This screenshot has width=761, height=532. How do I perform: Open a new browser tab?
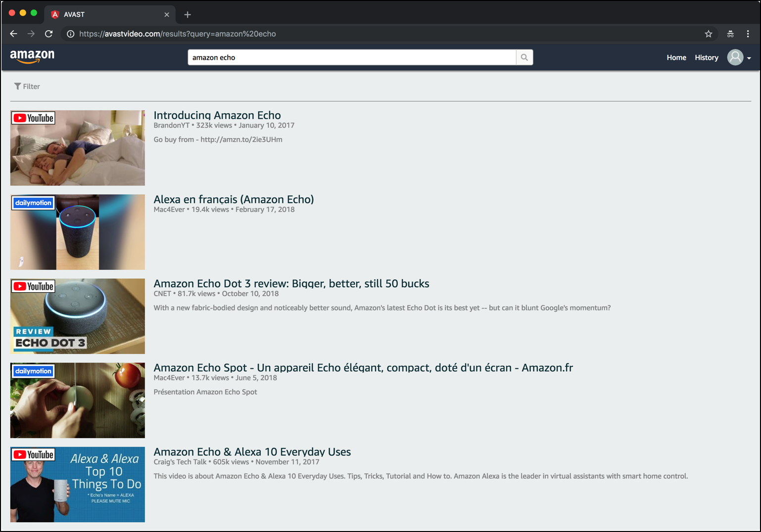(x=188, y=14)
